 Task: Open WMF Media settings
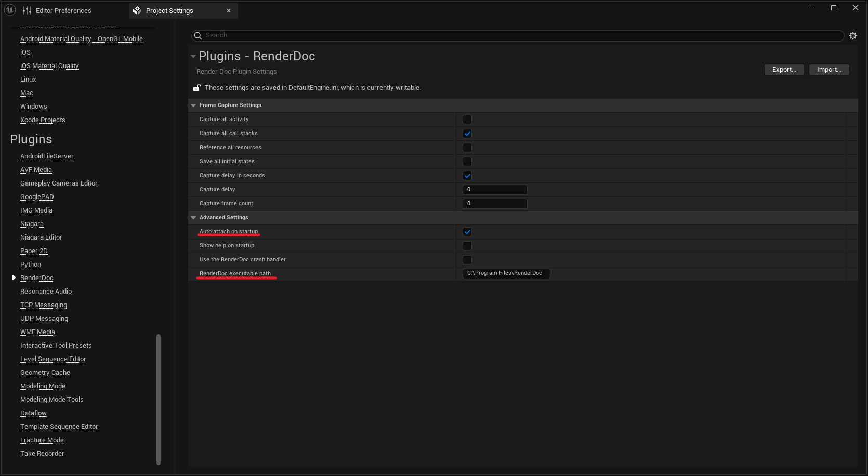[x=37, y=332]
